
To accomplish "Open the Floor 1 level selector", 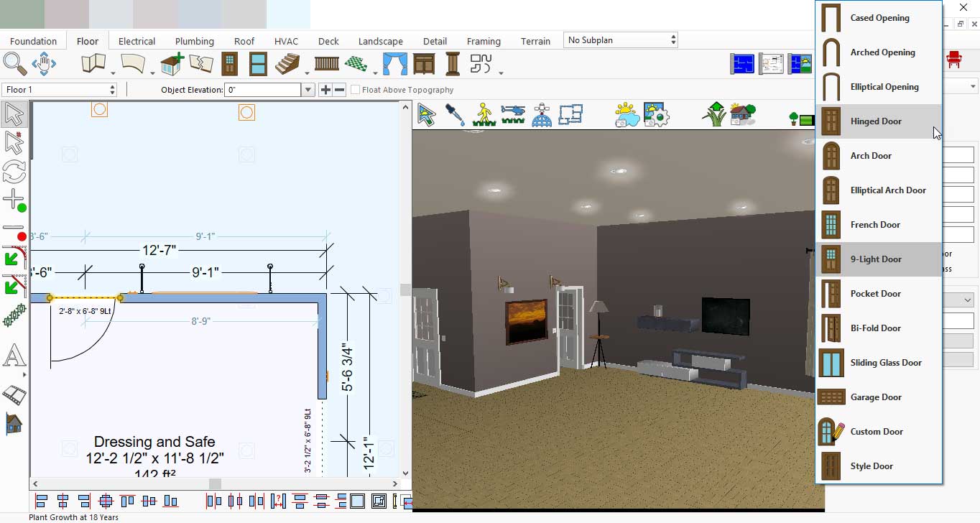I will [x=60, y=90].
